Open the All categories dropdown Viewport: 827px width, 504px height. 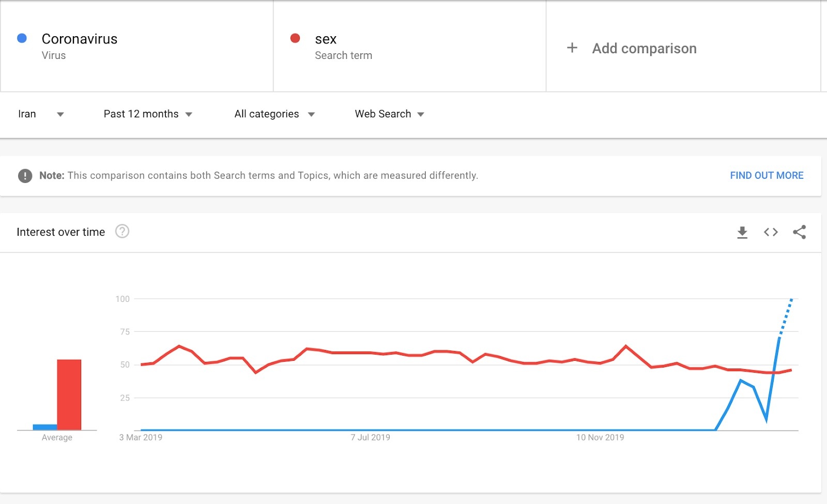[274, 114]
